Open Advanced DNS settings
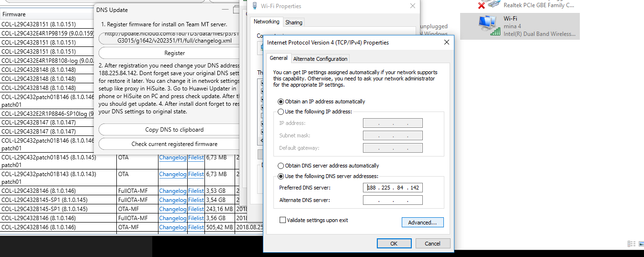The height and width of the screenshot is (257, 644). coord(422,223)
